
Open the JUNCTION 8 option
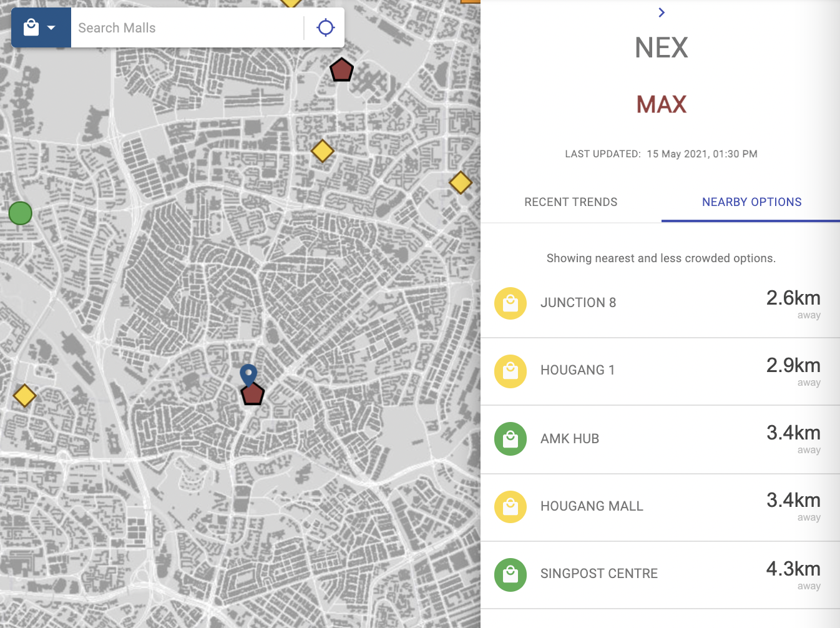pyautogui.click(x=660, y=304)
